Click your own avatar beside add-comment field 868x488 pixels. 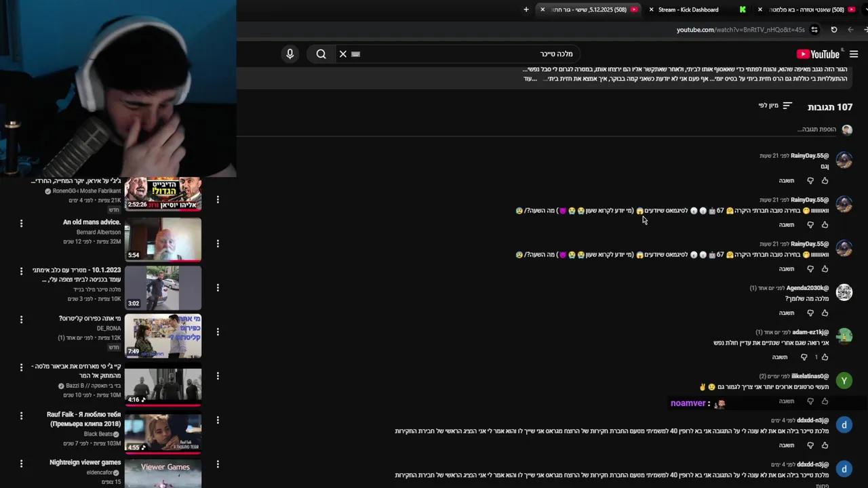[x=847, y=129]
